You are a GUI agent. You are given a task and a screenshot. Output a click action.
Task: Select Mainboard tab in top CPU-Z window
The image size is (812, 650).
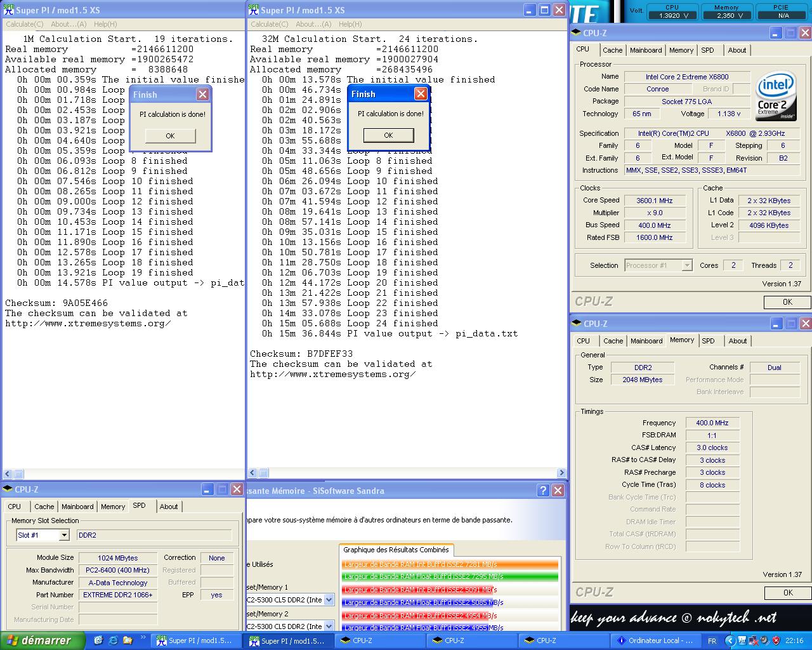[646, 50]
